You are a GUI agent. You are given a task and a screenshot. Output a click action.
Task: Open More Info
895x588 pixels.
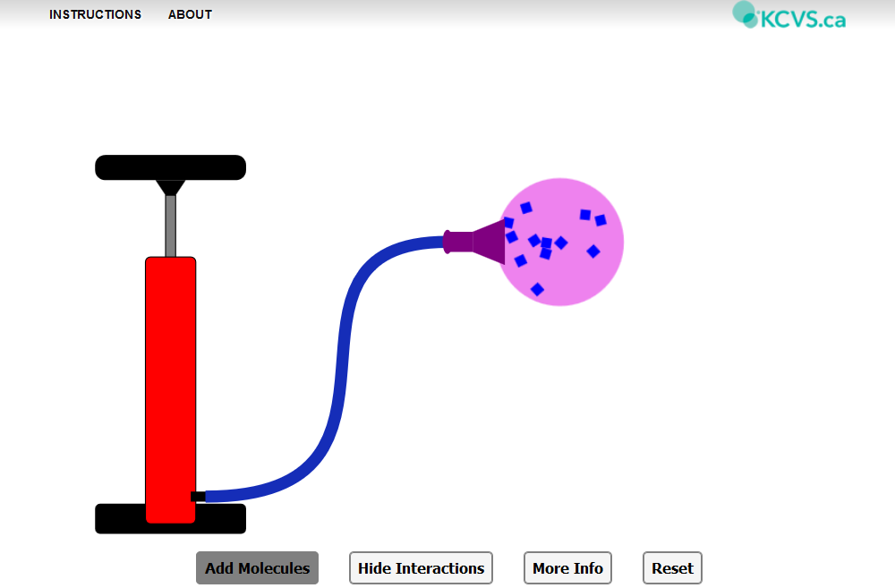click(x=568, y=568)
